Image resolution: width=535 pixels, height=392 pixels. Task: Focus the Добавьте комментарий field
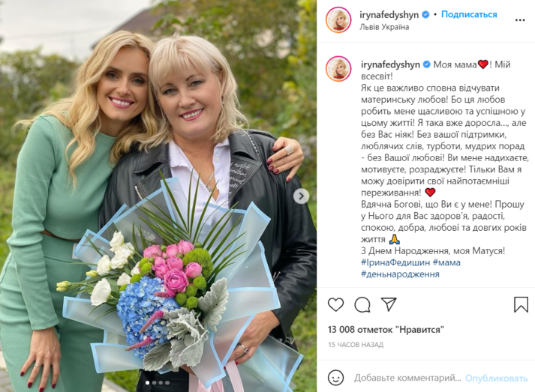point(407,378)
